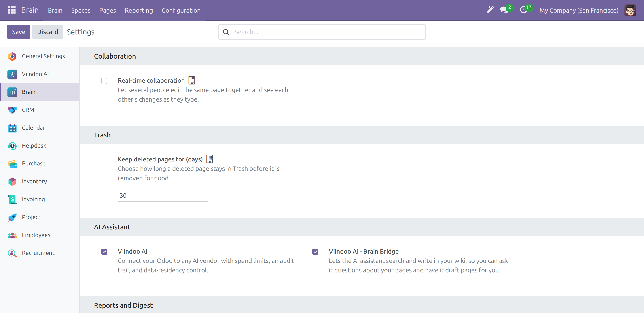Click the days field showing 30

(x=163, y=195)
